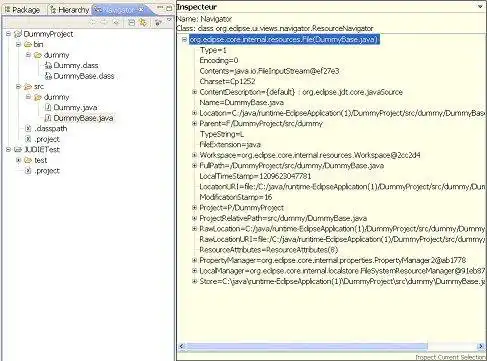Click the .project icon under DummyProject
The height and width of the screenshot is (361, 487).
(28, 139)
